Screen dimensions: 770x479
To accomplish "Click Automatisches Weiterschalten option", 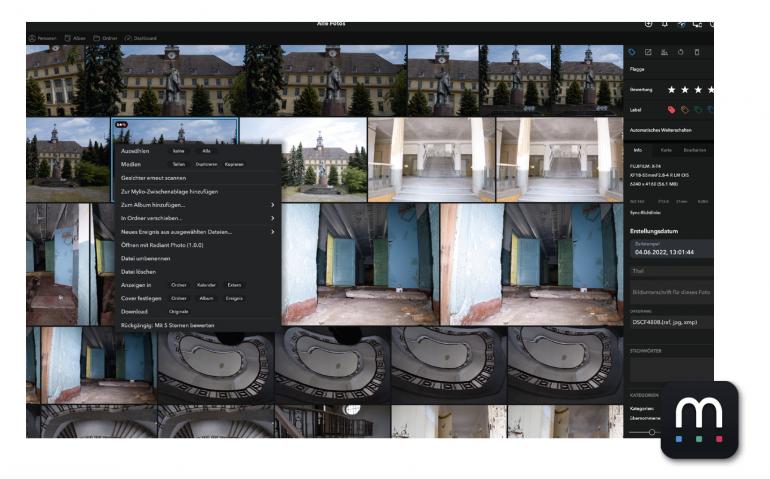I will click(660, 130).
